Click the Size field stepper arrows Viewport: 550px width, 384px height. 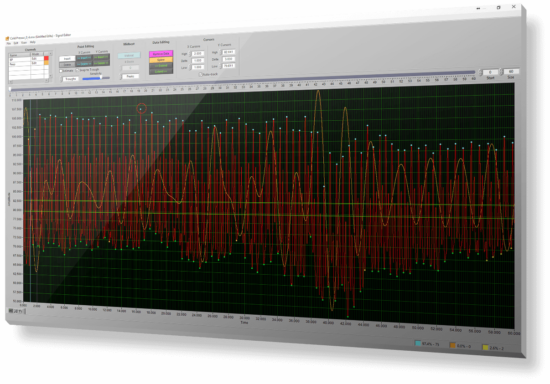pyautogui.click(x=501, y=72)
